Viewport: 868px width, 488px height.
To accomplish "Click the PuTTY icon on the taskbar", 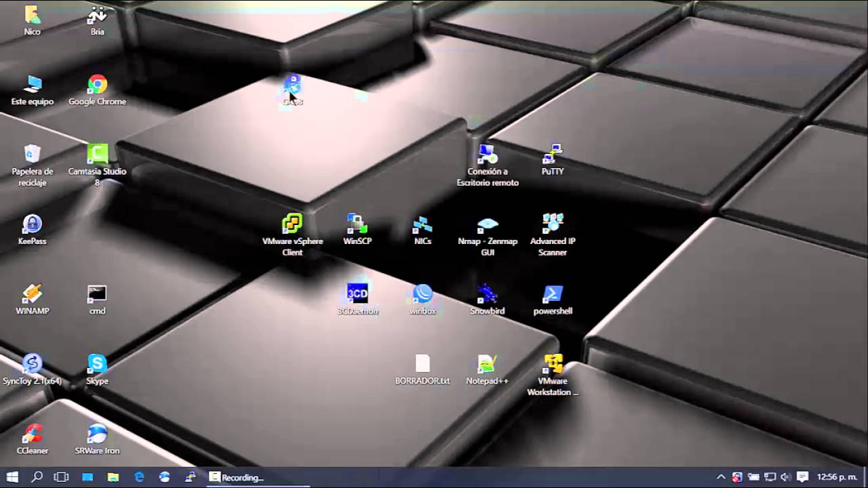I will coord(191,477).
